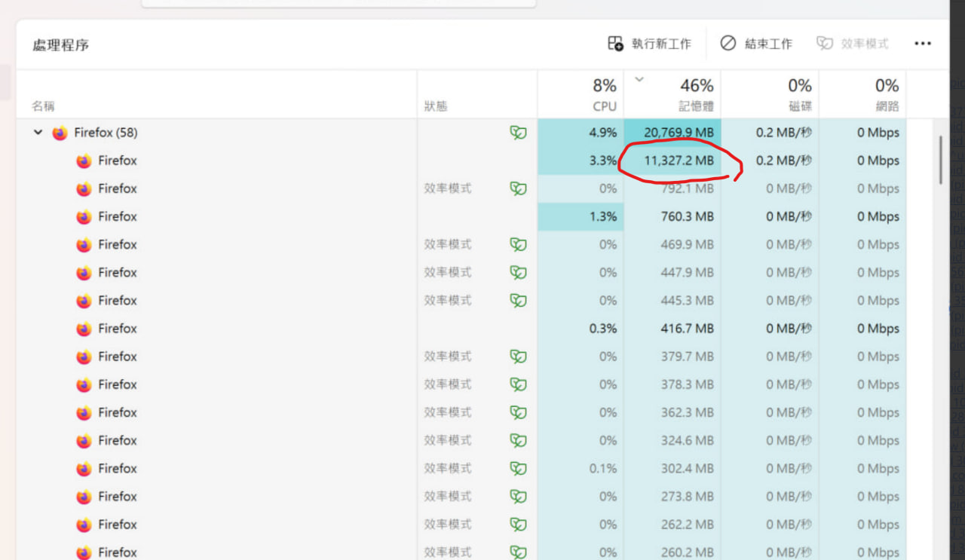Click the sort chevron above the 記憶體 column

pos(639,79)
